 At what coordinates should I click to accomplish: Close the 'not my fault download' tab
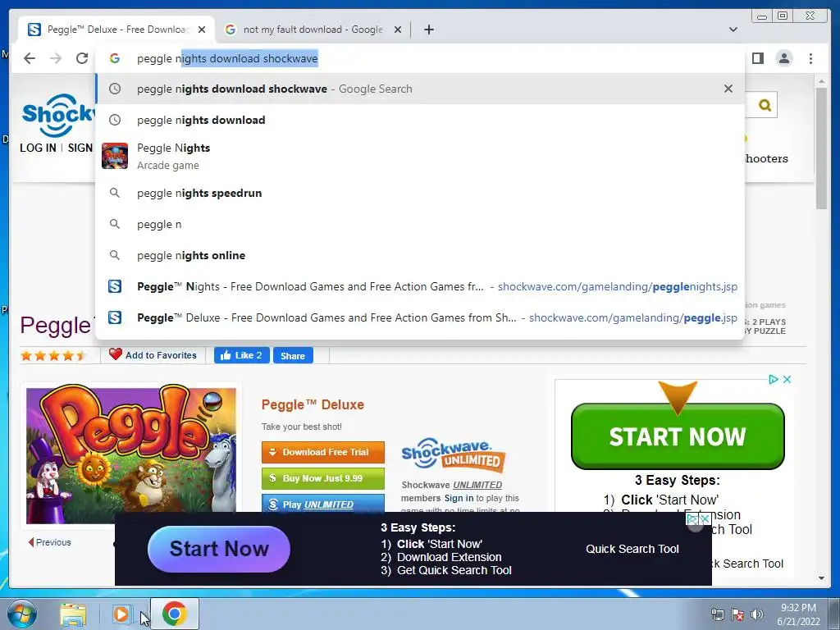point(398,30)
